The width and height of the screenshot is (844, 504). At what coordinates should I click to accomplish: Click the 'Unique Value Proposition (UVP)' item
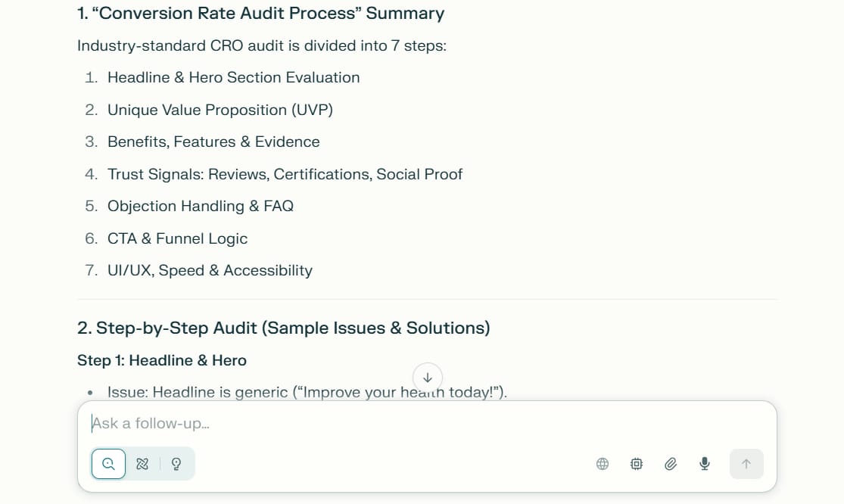pyautogui.click(x=220, y=110)
